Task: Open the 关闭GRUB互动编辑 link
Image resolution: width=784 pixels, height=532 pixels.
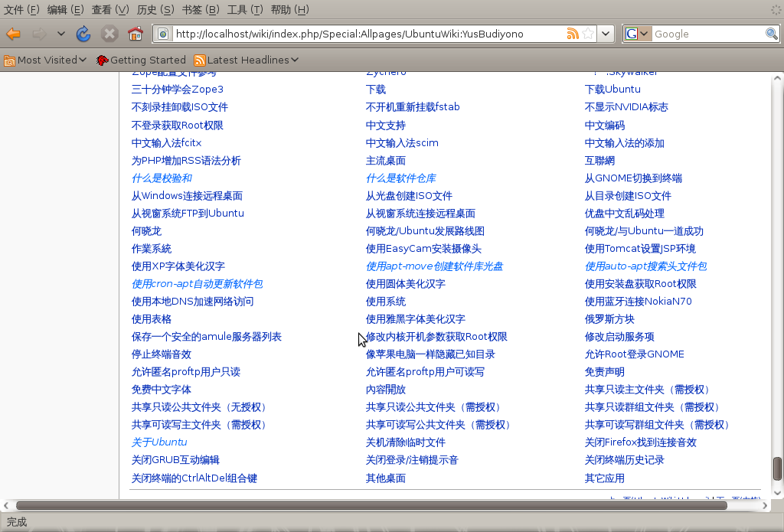Action: 175,460
